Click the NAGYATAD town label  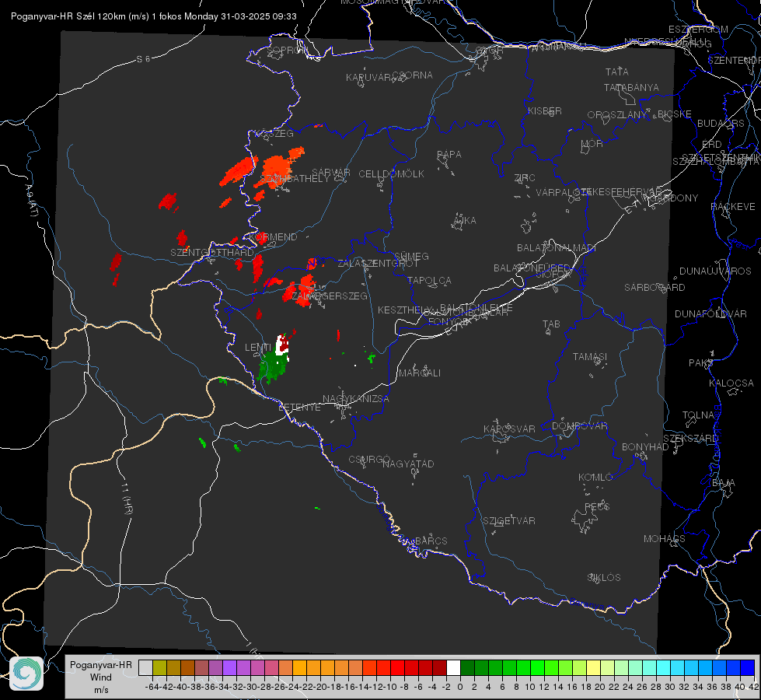coord(408,464)
